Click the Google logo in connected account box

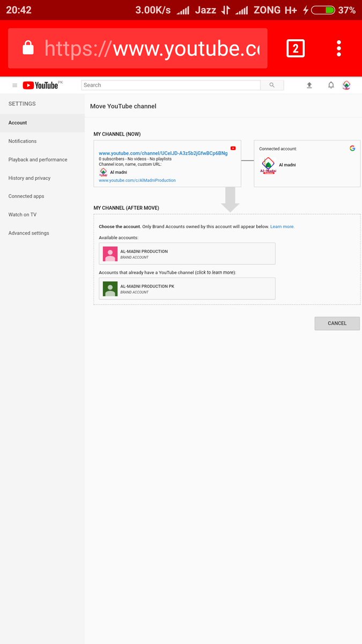(x=352, y=148)
